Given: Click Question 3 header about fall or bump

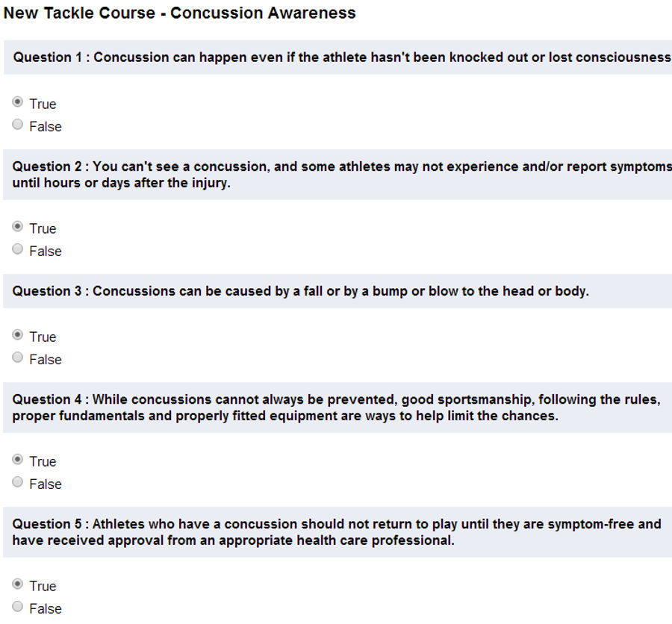Looking at the screenshot, I should 337,291.
